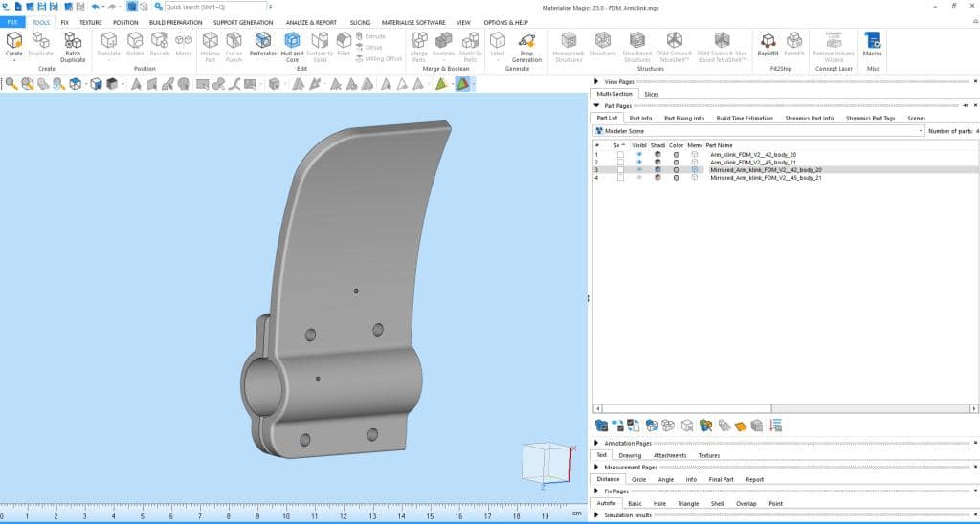The height and width of the screenshot is (524, 980).
Task: Expand the View Pages section
Action: click(598, 82)
